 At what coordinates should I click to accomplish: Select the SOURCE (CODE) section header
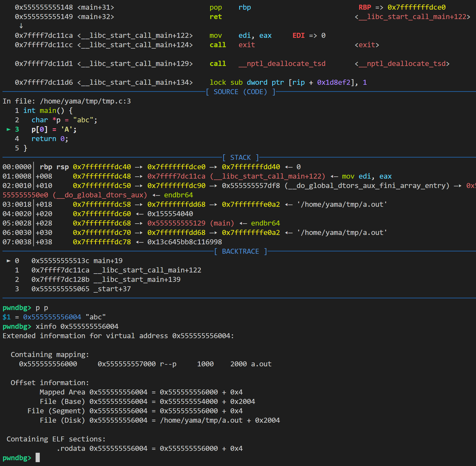click(240, 92)
